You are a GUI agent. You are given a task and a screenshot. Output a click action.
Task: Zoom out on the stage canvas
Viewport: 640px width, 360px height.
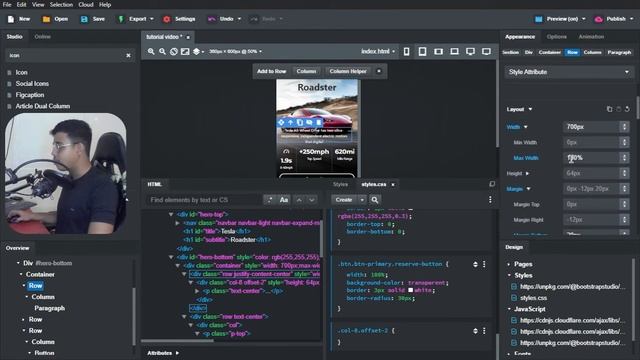pyautogui.click(x=162, y=51)
